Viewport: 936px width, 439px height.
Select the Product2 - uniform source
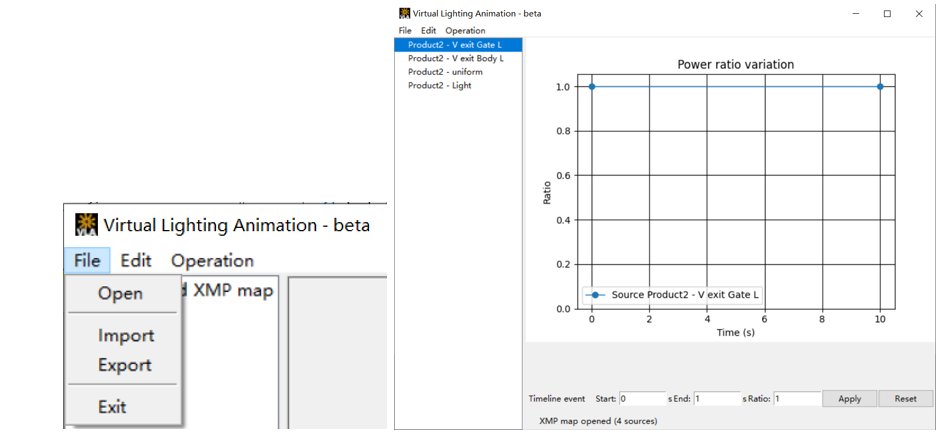pyautogui.click(x=458, y=72)
